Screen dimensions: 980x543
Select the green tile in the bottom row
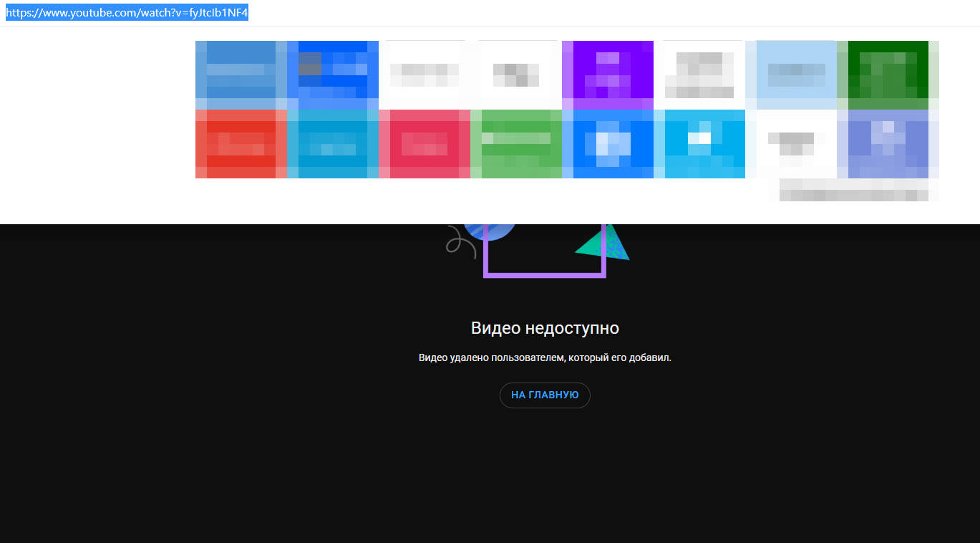click(x=515, y=143)
